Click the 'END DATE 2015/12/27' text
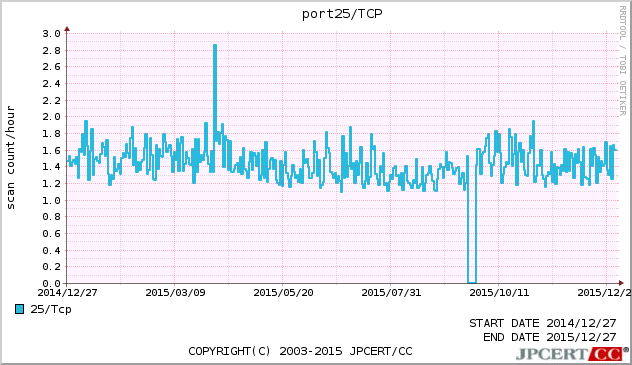Viewport: 632px width, 365px height. pos(550,337)
